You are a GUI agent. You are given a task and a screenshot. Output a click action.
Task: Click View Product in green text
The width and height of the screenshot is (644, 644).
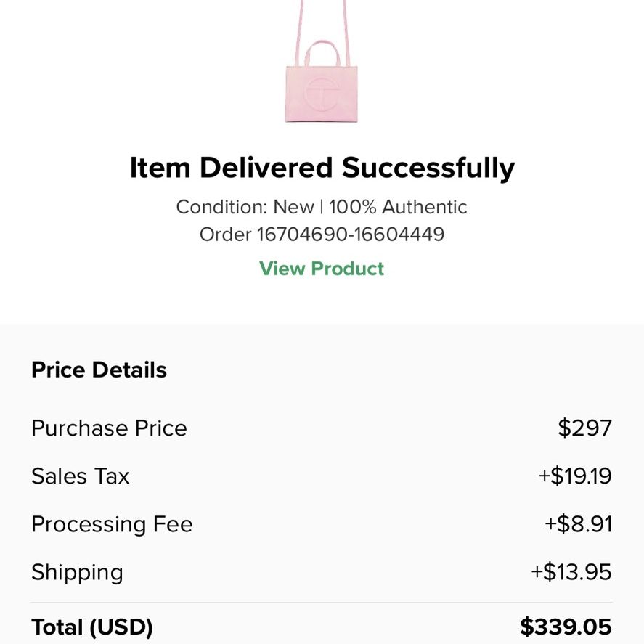[322, 269]
